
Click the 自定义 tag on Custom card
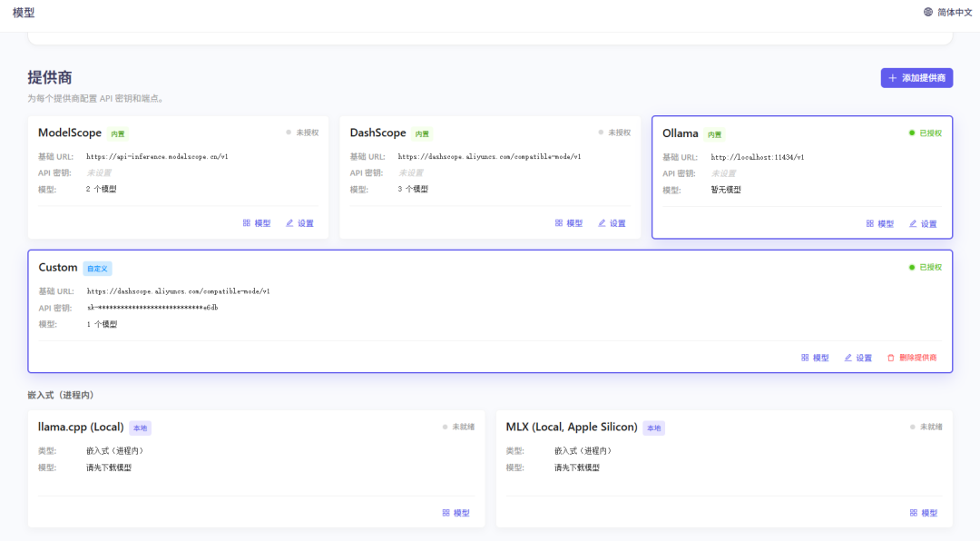coord(97,269)
